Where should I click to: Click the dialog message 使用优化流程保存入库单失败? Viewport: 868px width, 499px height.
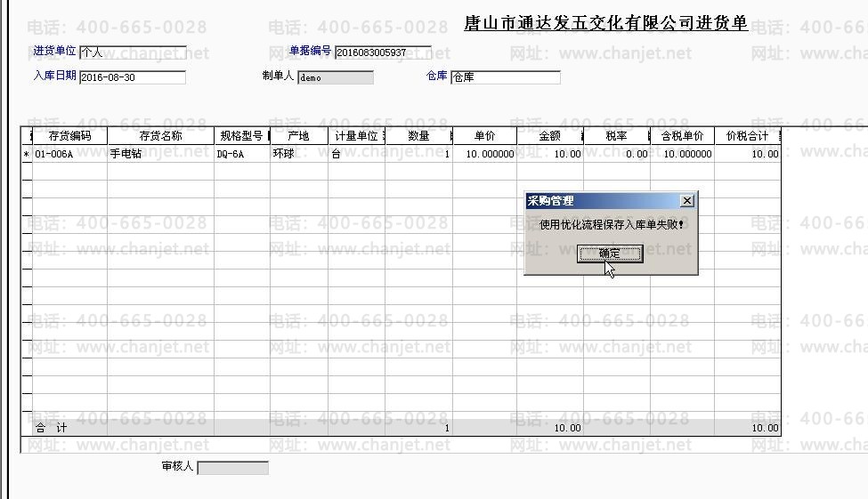(611, 225)
